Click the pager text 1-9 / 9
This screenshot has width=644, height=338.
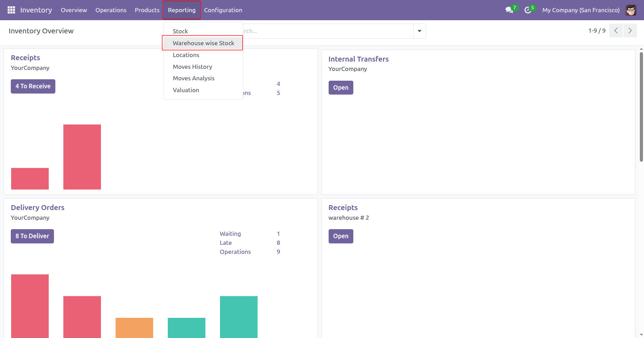coord(597,31)
